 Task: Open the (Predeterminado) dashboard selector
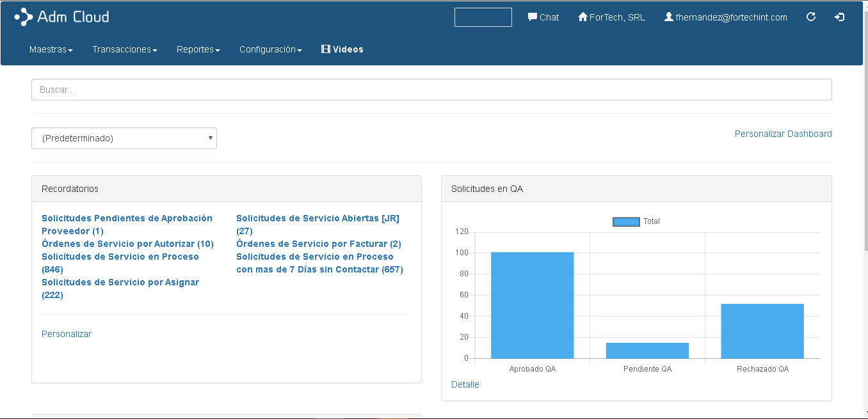pos(124,138)
